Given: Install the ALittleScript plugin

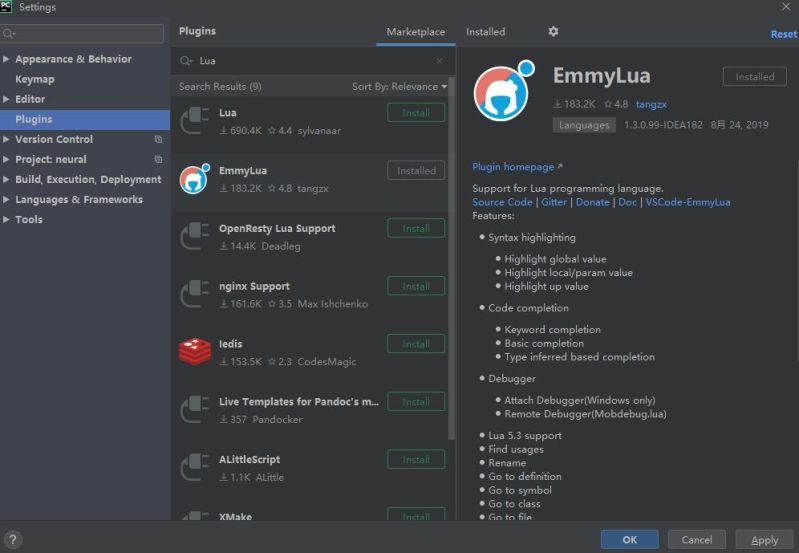Looking at the screenshot, I should (416, 460).
